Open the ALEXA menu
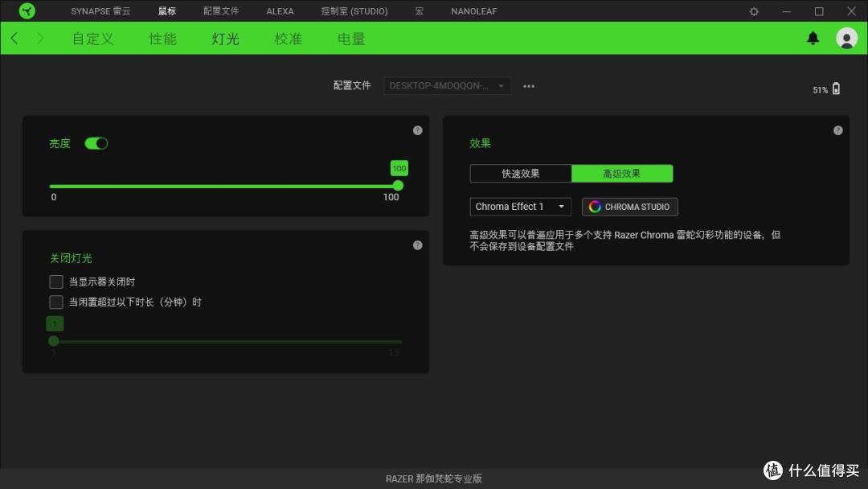 pos(280,11)
